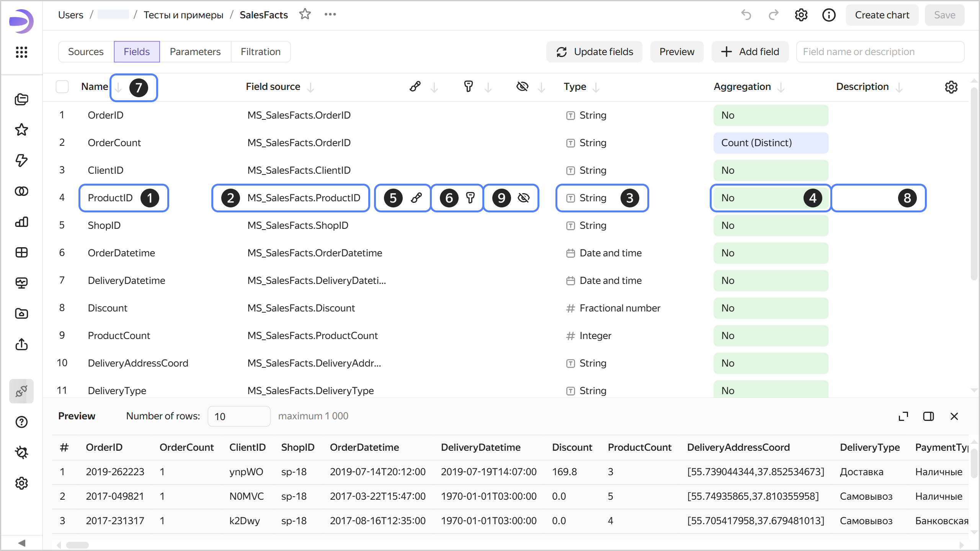980x551 pixels.
Task: Click the info circle icon
Action: (829, 15)
